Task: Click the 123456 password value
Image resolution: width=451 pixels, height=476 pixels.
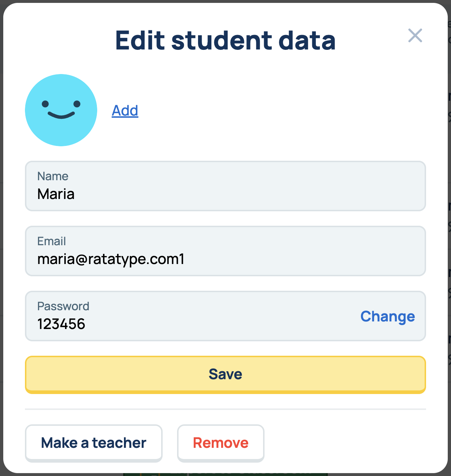Action: [x=61, y=324]
